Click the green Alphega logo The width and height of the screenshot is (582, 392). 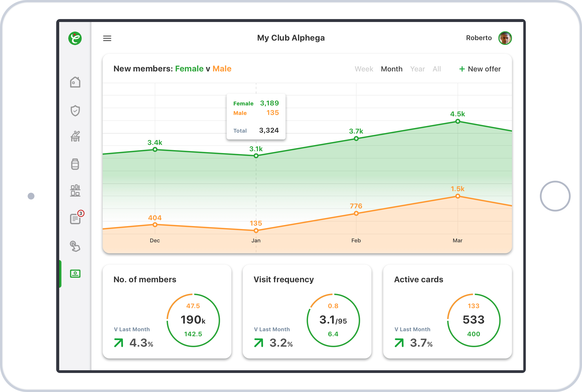tap(75, 38)
